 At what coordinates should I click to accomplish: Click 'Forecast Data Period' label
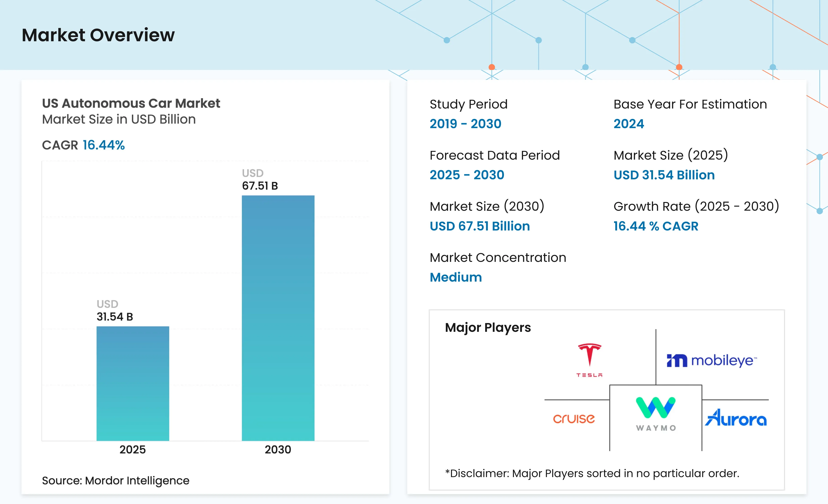495,155
